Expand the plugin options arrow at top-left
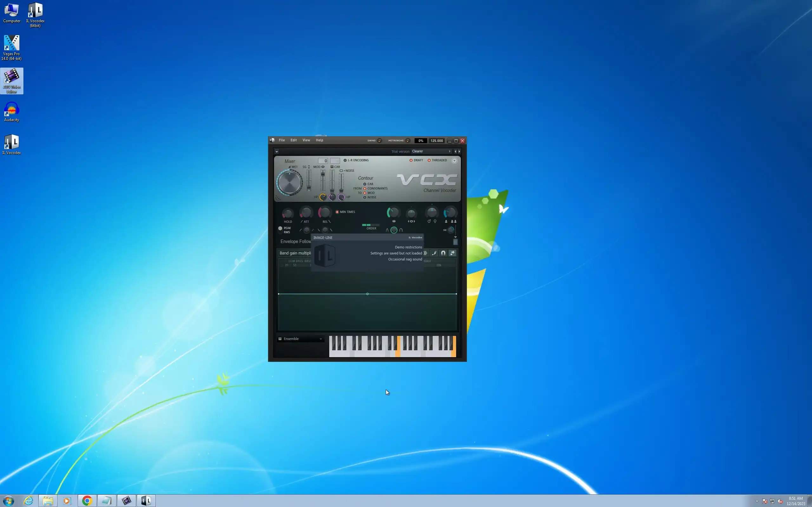The height and width of the screenshot is (507, 812). (x=277, y=151)
